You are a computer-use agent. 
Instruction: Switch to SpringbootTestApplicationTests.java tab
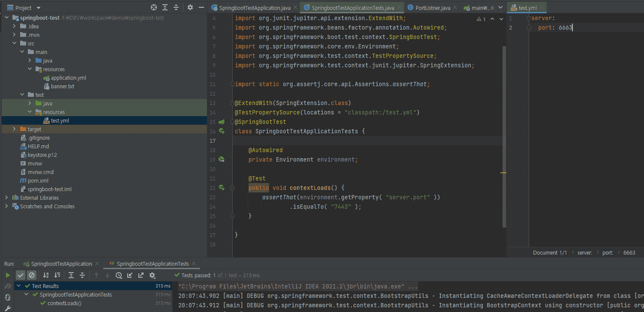tap(353, 8)
